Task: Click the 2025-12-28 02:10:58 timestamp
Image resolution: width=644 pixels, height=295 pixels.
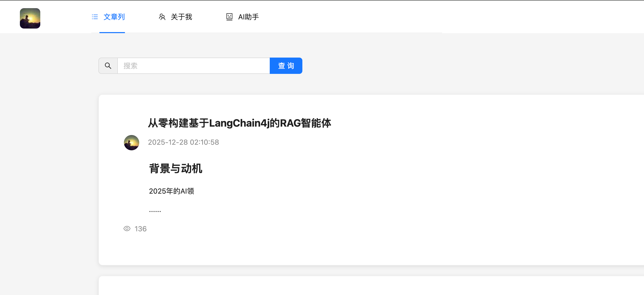Action: (183, 142)
